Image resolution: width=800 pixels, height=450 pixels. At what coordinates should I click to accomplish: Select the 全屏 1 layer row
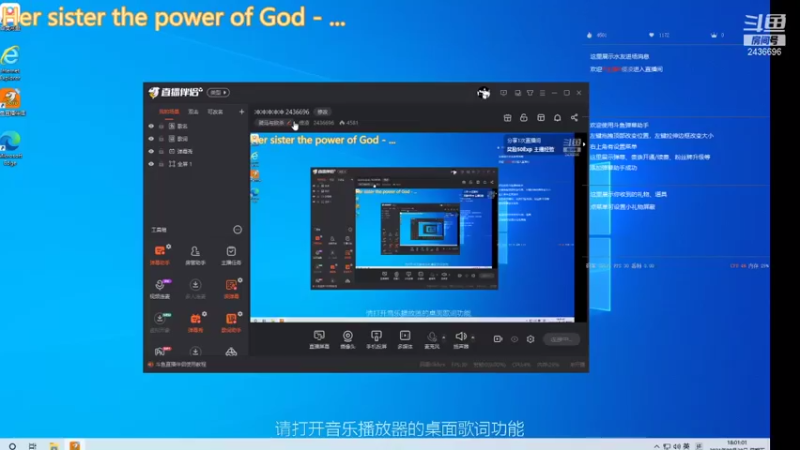pos(195,164)
